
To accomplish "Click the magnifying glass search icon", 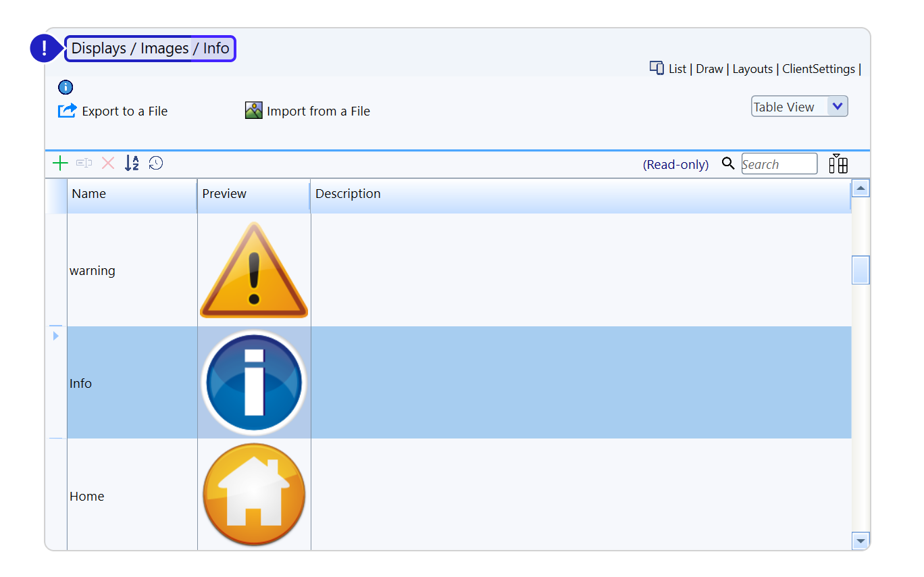I will point(728,164).
